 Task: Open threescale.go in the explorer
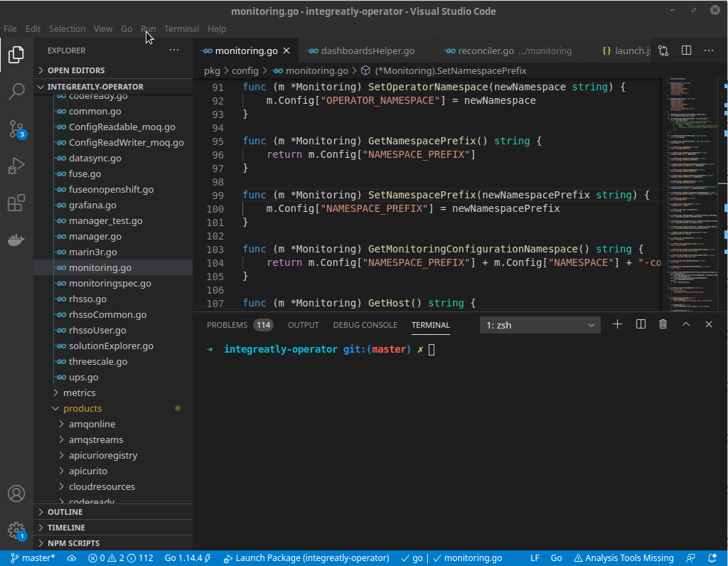(113, 362)
